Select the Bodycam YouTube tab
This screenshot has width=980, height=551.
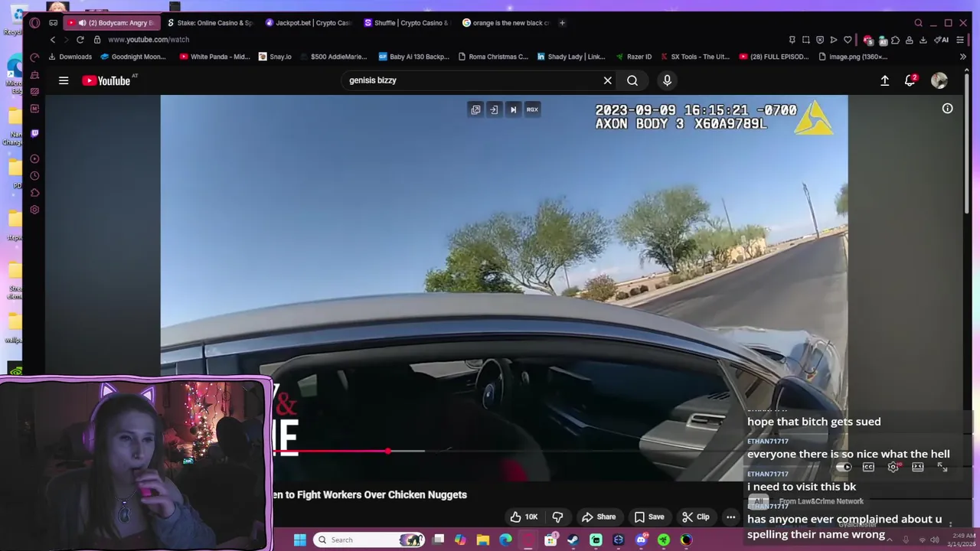112,23
